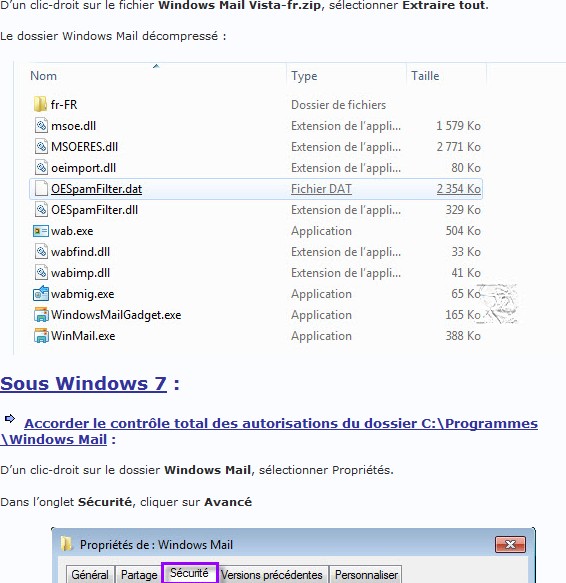Follow the Sous Windows 7 heading link
The width and height of the screenshot is (566, 583).
coord(83,383)
